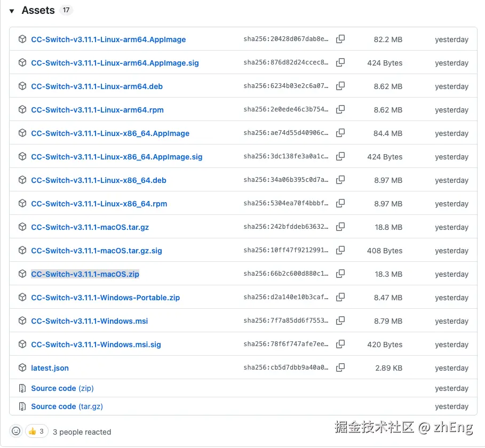Download CC-Switch-v3.11.1-macOS.tar.gz
Screen dimensions: 485x448
pos(90,227)
